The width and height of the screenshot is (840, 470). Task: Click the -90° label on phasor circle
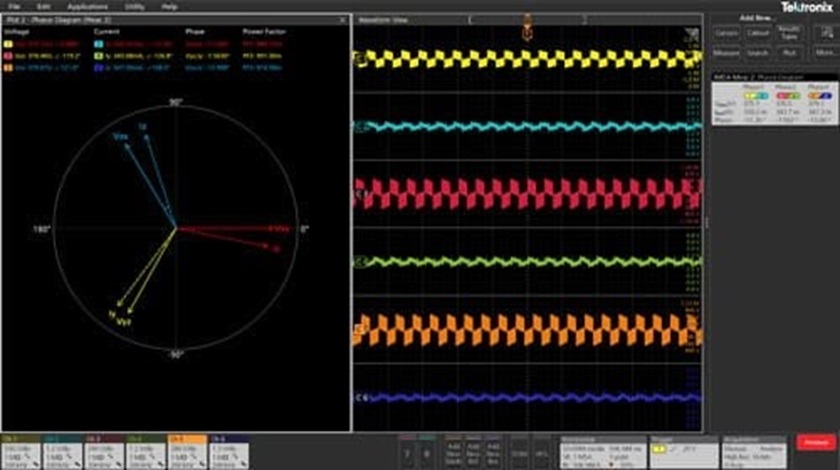[176, 355]
